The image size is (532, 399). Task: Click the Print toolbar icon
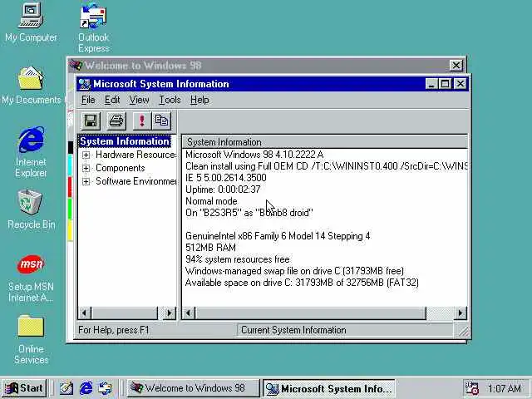tap(116, 121)
